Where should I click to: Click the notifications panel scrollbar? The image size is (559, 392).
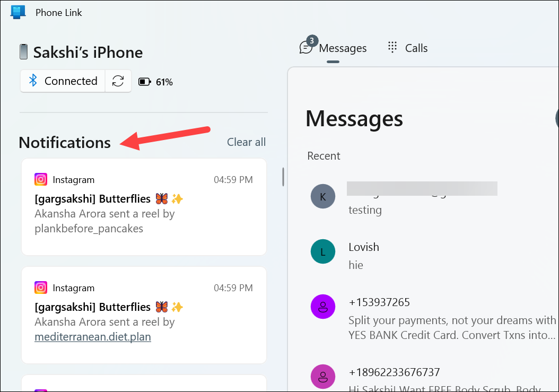pyautogui.click(x=283, y=177)
